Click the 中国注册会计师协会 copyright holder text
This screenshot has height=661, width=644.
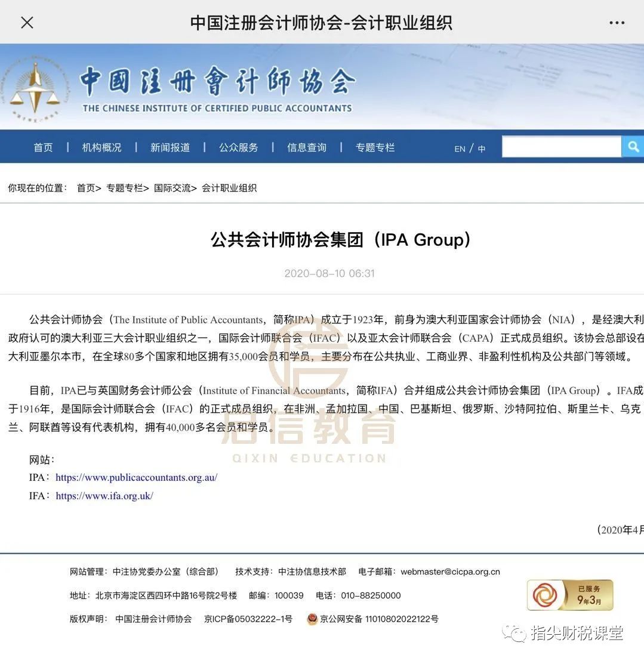(153, 619)
